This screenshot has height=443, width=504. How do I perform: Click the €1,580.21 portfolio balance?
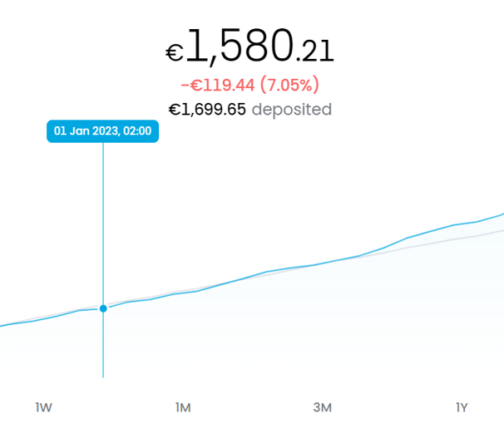point(250,47)
